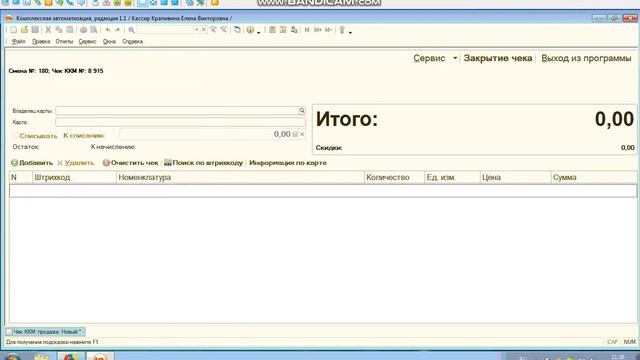The height and width of the screenshot is (360, 640).
Task: Click the Redo arrow icon
Action: (x=118, y=30)
